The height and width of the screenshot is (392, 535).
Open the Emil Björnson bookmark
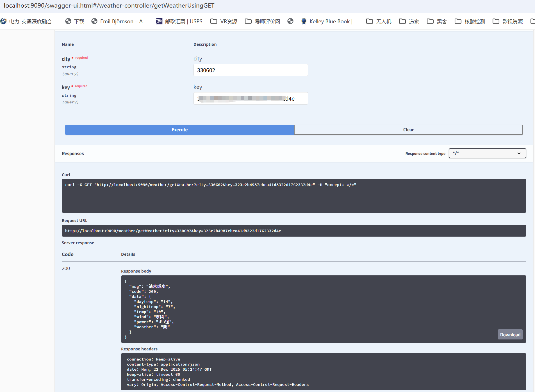point(119,21)
